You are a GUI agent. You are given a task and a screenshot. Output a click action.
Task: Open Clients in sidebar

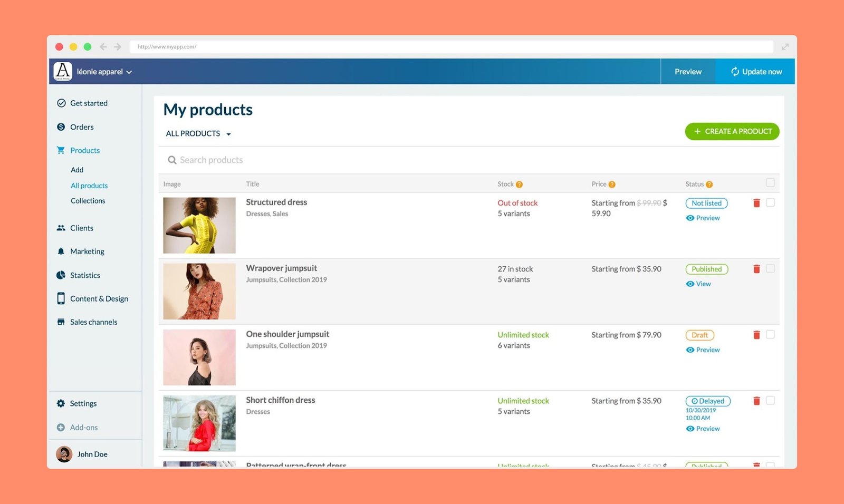(x=82, y=228)
